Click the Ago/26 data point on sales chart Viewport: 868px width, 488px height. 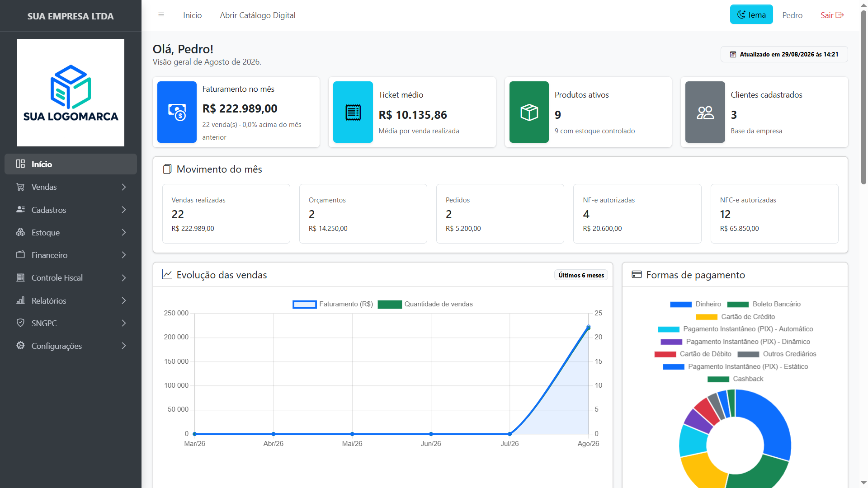click(x=588, y=327)
